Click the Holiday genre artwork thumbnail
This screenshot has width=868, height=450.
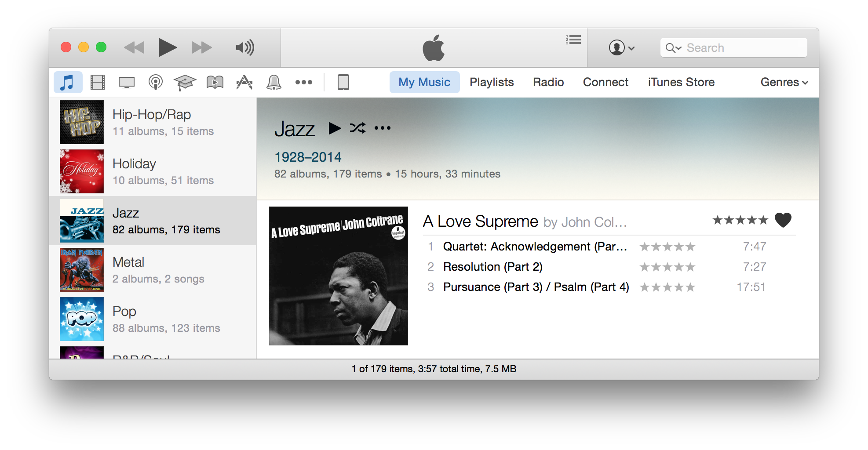point(82,171)
